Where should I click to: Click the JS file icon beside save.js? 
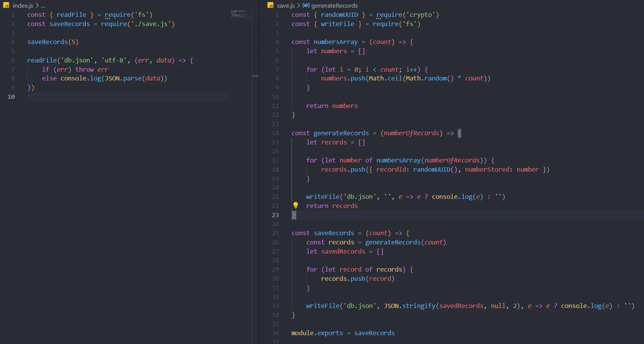[270, 5]
